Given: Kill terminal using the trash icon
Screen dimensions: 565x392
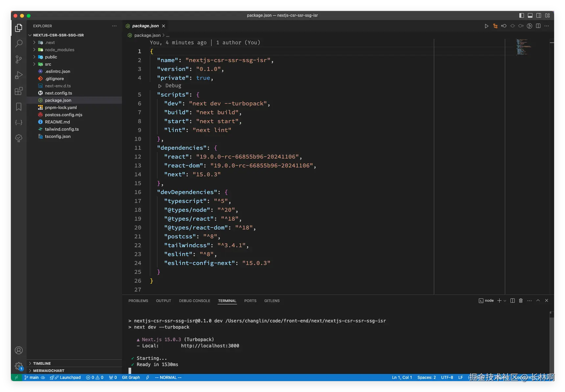Looking at the screenshot, I should pyautogui.click(x=521, y=301).
